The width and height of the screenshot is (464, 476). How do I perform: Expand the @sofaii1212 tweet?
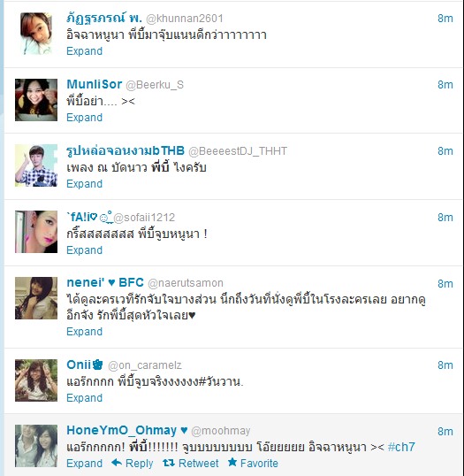tap(84, 250)
